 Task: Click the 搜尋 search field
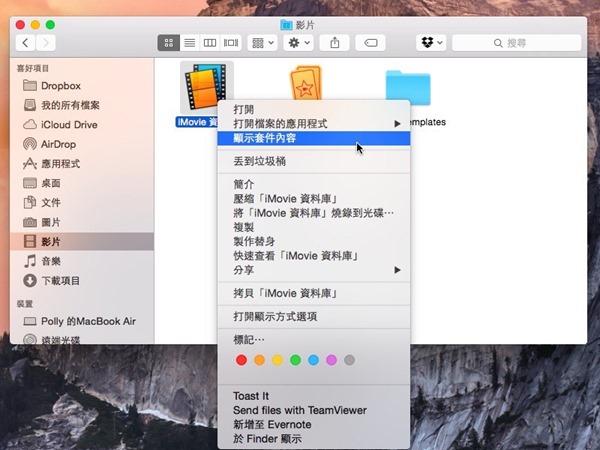(517, 43)
